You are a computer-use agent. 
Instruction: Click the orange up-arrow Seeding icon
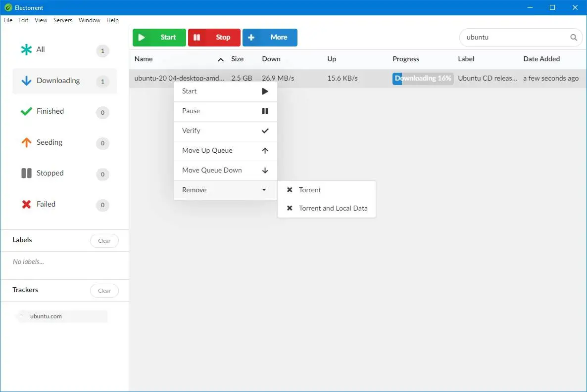26,142
